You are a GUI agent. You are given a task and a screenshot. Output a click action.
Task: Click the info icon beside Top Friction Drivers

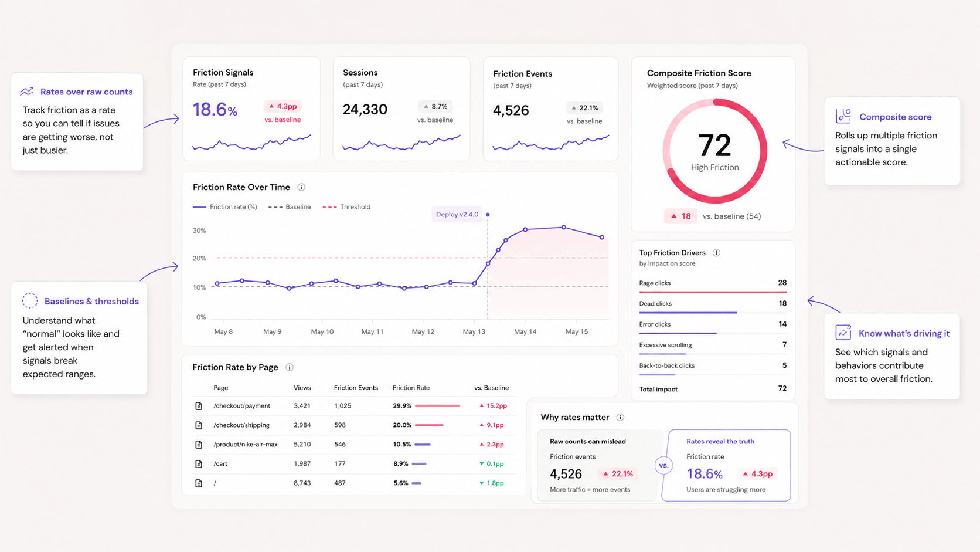point(716,253)
